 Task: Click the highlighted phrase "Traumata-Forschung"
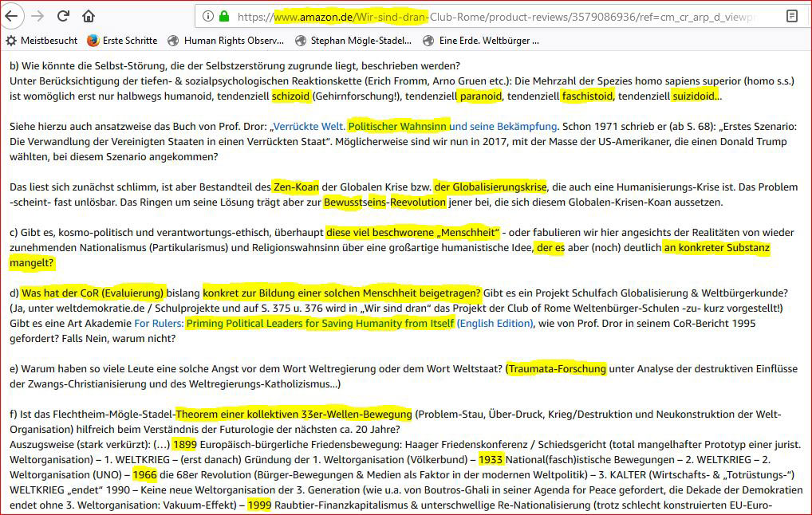tap(556, 369)
